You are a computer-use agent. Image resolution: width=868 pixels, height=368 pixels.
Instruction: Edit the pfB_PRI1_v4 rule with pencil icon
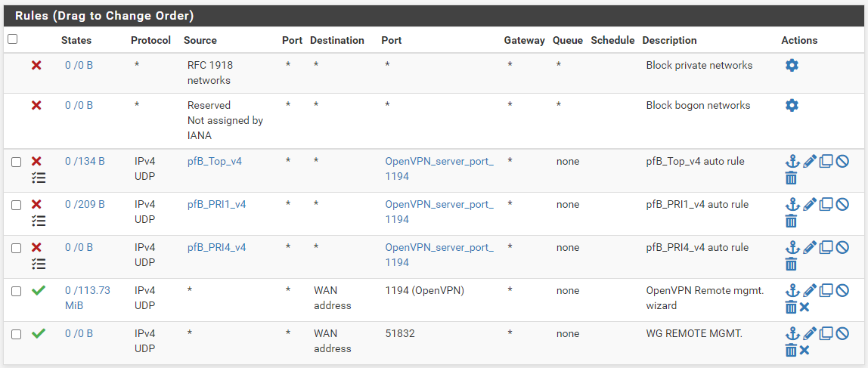(809, 205)
